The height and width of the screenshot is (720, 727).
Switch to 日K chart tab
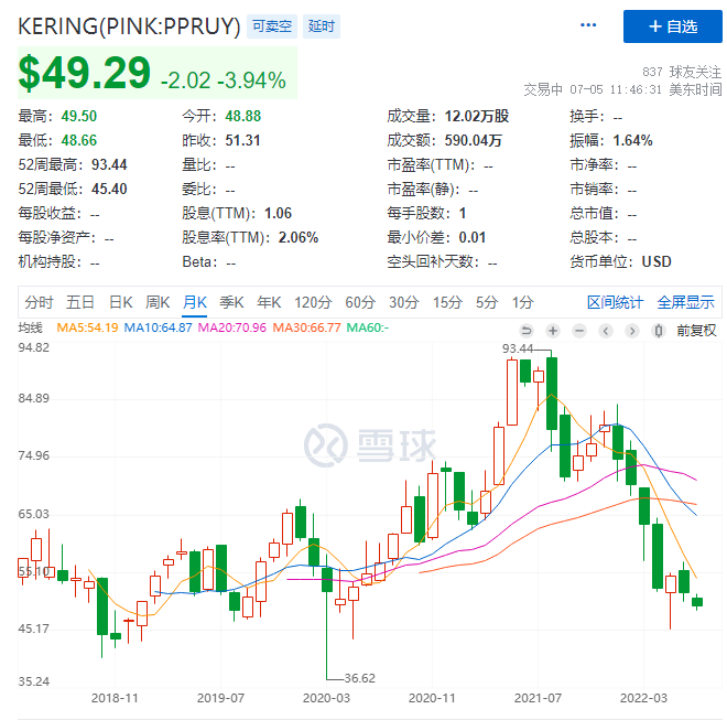(x=121, y=302)
